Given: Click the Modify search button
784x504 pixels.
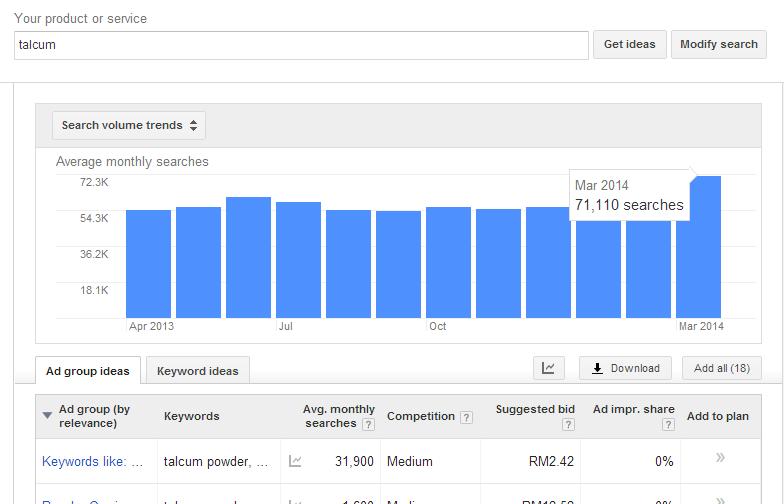Looking at the screenshot, I should [718, 44].
